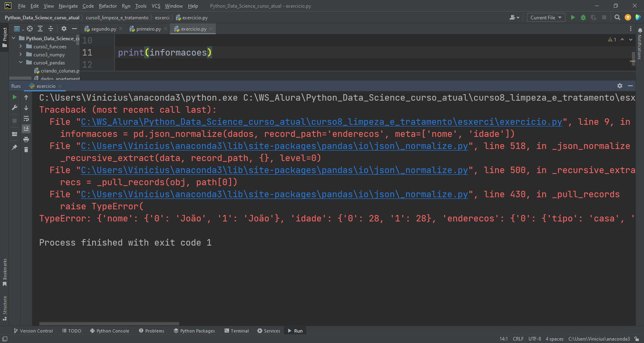The height and width of the screenshot is (343, 644).
Task: Open the Python Console tool window
Action: tap(109, 331)
